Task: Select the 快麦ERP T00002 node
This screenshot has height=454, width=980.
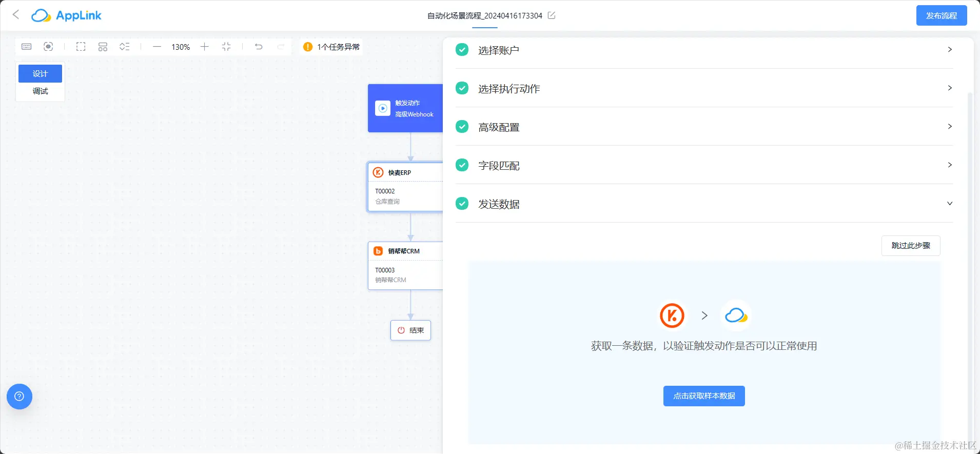Action: point(405,187)
